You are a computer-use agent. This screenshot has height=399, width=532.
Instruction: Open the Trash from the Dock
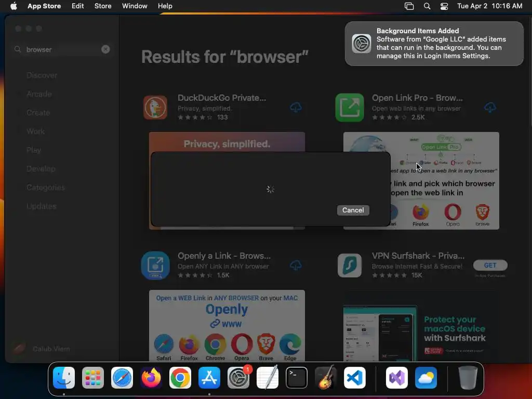(x=468, y=378)
